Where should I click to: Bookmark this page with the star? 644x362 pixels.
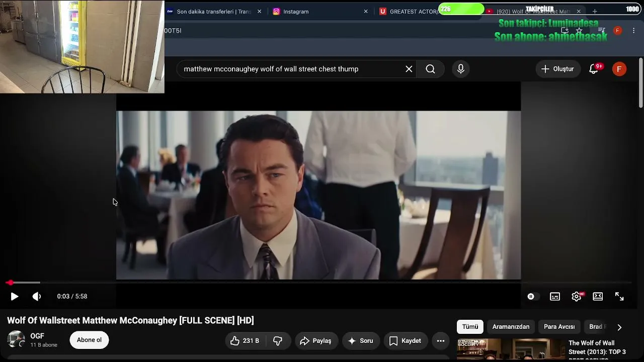[x=579, y=31]
